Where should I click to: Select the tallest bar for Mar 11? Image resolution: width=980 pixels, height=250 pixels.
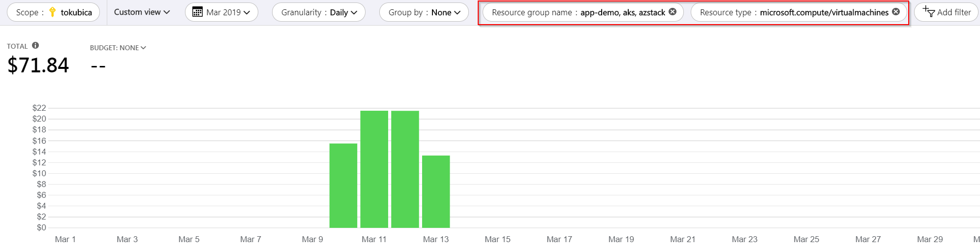(x=374, y=169)
